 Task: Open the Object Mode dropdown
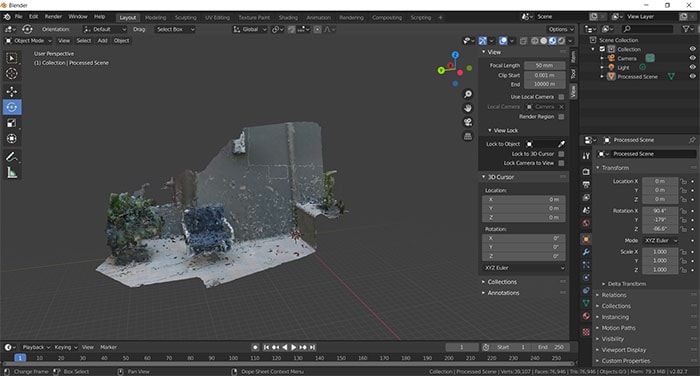(x=28, y=41)
